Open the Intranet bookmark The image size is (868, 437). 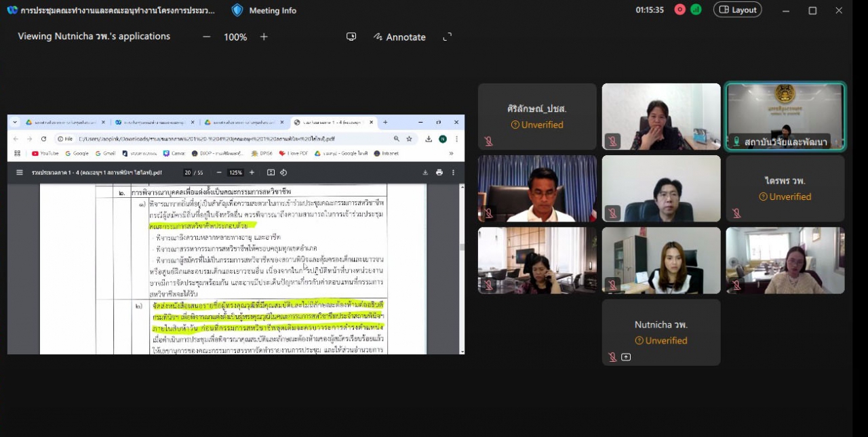387,153
